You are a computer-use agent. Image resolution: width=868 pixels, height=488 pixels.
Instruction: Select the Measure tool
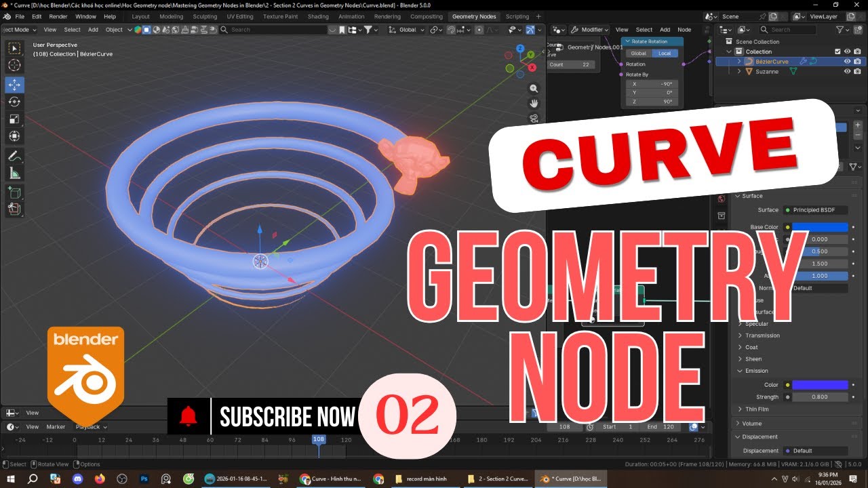[x=14, y=174]
